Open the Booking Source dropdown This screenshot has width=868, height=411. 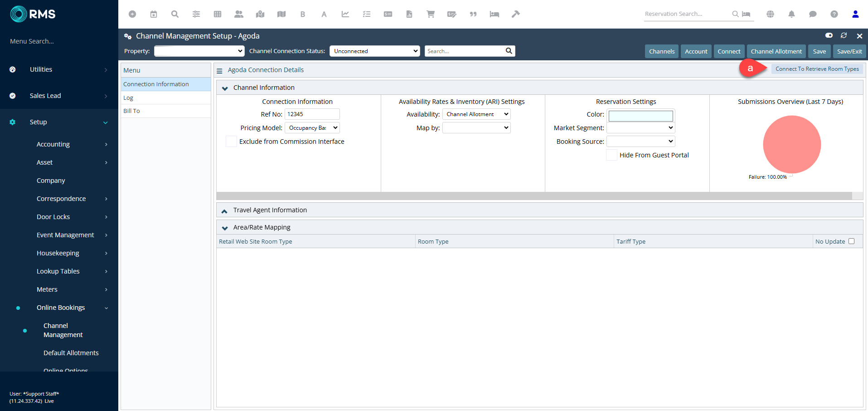[641, 142]
